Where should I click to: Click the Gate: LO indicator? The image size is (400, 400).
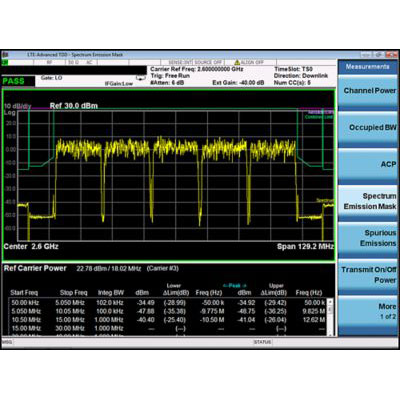coord(51,78)
